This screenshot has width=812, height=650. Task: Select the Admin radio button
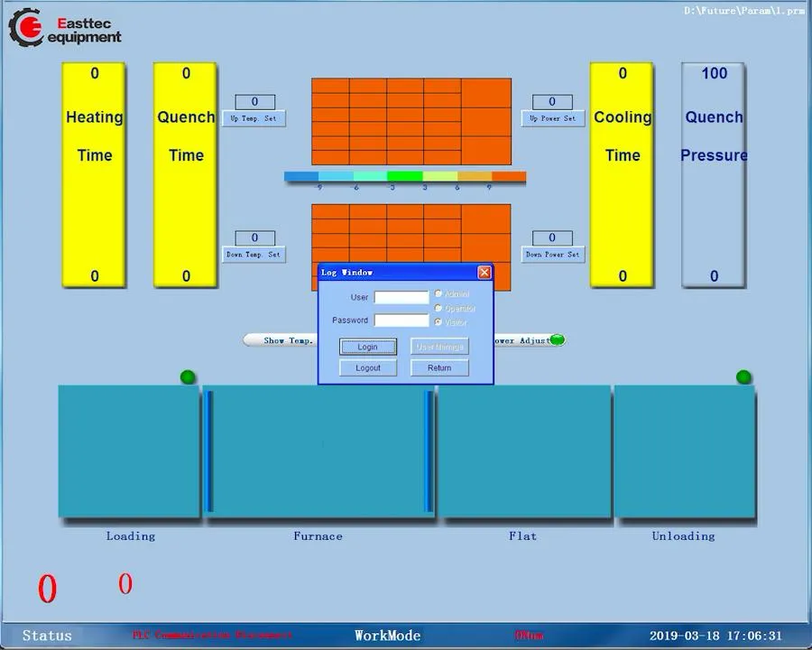[438, 294]
